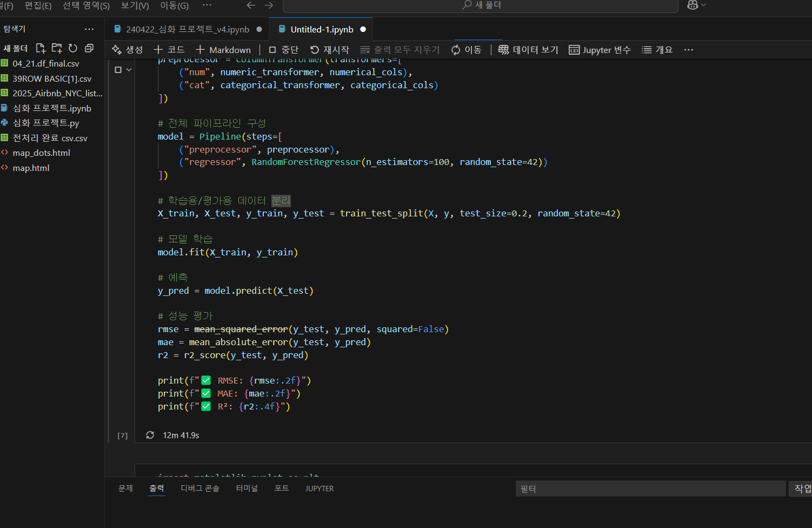This screenshot has height=528, width=812.
Task: Toggle the 개요 outline view
Action: click(x=657, y=50)
